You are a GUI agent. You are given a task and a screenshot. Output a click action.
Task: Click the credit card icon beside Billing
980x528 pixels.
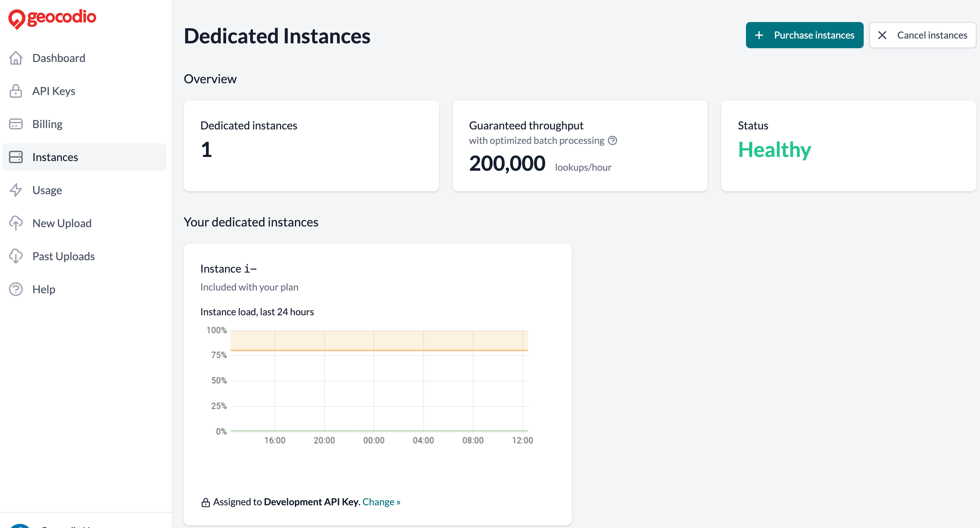click(15, 124)
